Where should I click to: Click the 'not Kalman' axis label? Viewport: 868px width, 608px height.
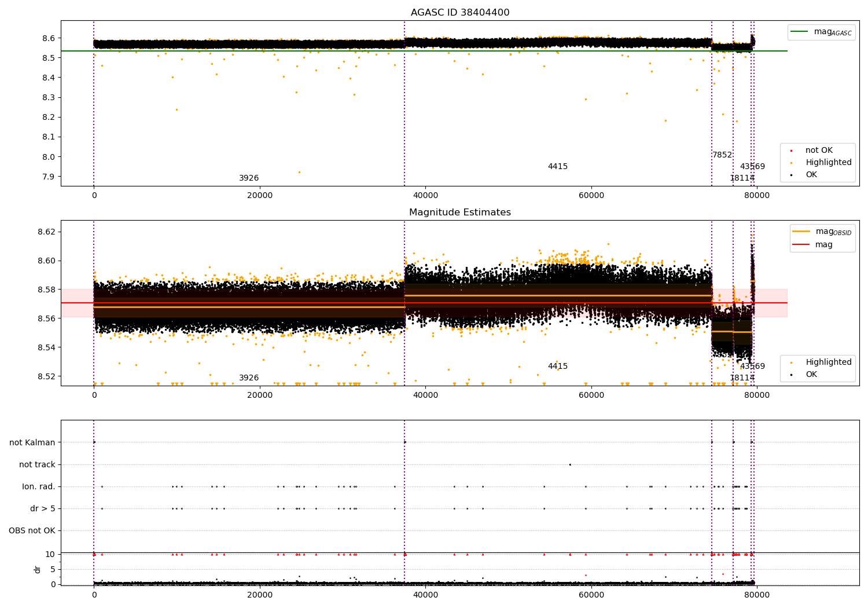click(32, 443)
